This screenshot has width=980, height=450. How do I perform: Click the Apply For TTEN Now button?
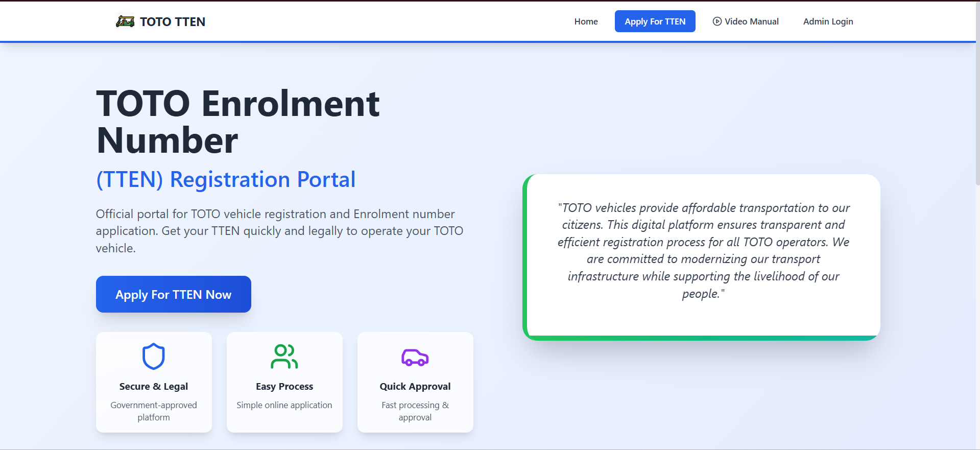click(174, 294)
